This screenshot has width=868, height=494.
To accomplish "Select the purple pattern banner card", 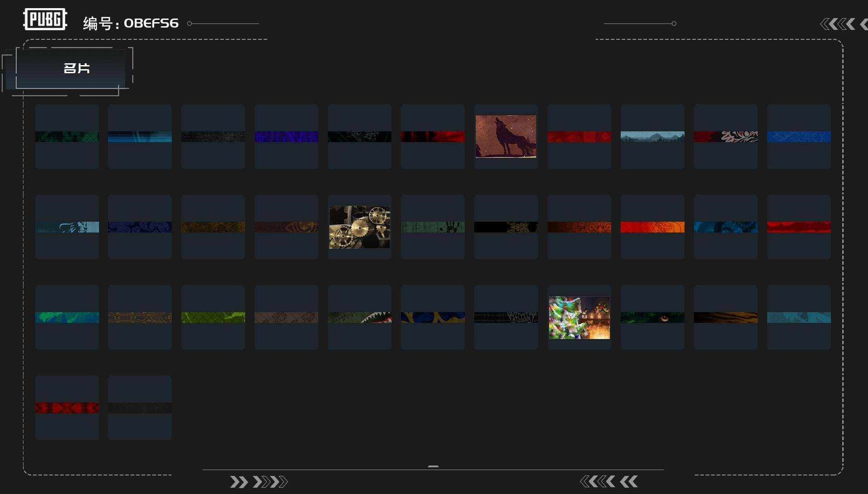I will click(286, 136).
